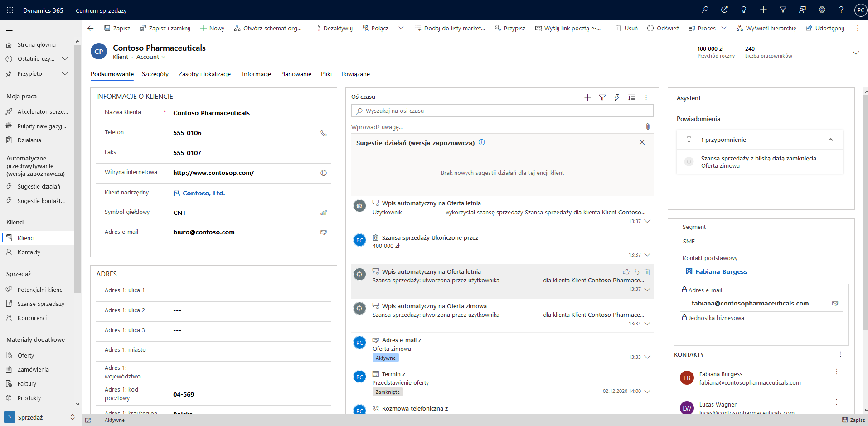Switch to the Szczegóły tab
Viewport: 868px width, 426px height.
155,74
